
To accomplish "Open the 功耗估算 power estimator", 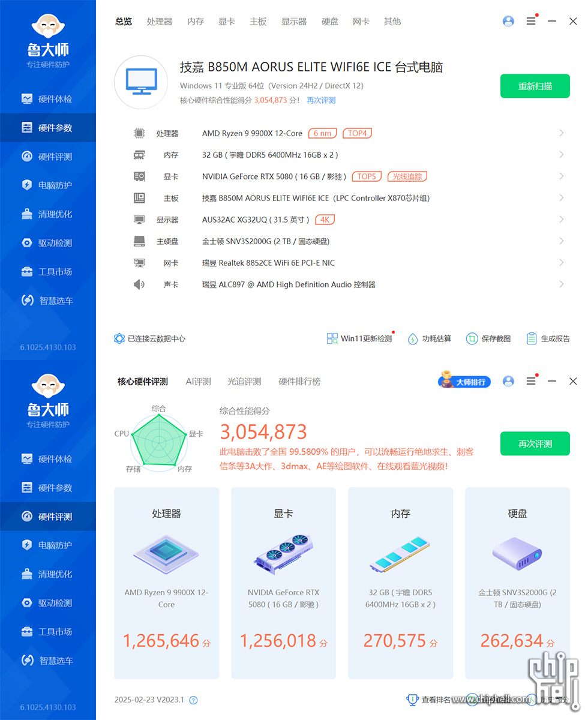I will (429, 338).
